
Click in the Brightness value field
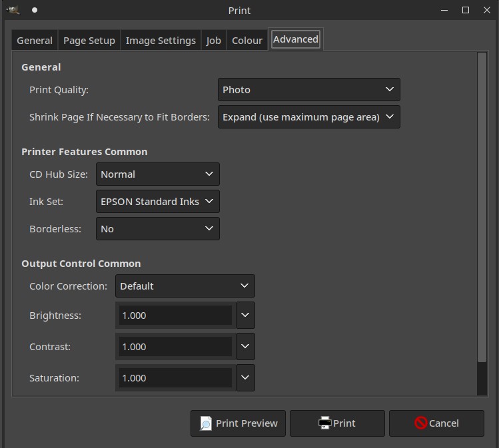point(175,316)
